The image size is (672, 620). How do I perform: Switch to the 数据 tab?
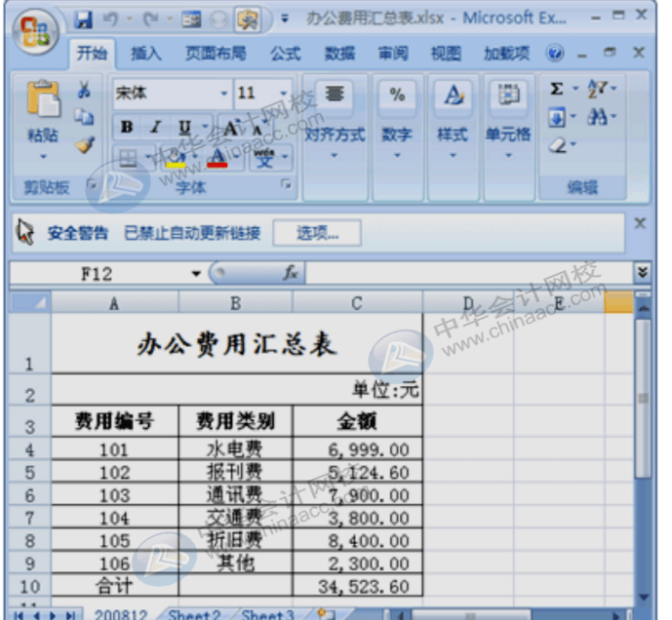[x=339, y=54]
